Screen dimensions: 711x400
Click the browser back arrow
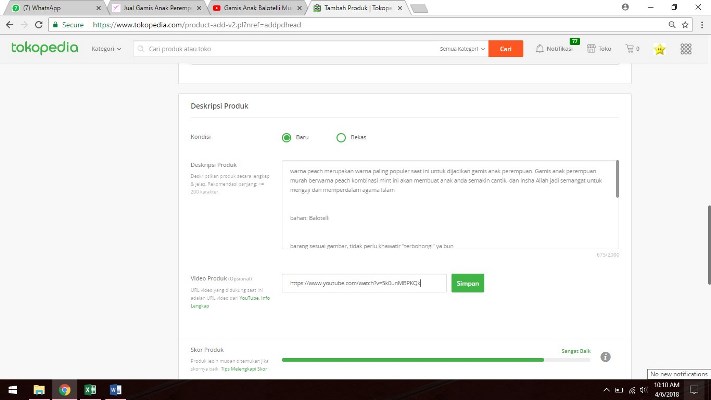[10, 24]
